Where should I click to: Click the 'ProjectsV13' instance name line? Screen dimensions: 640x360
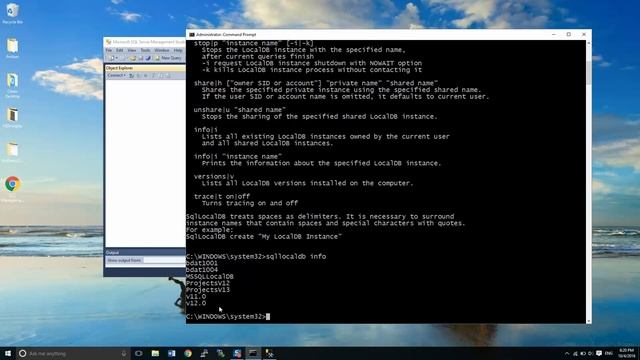click(x=208, y=290)
